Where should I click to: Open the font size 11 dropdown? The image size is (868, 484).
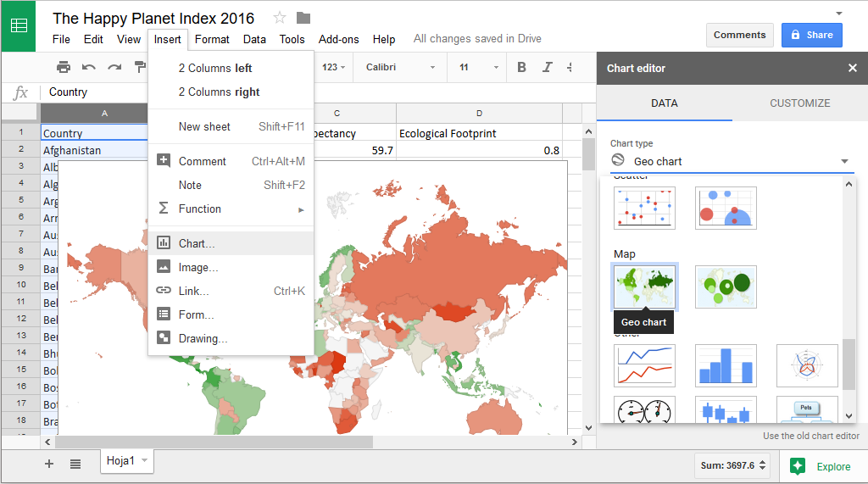476,67
